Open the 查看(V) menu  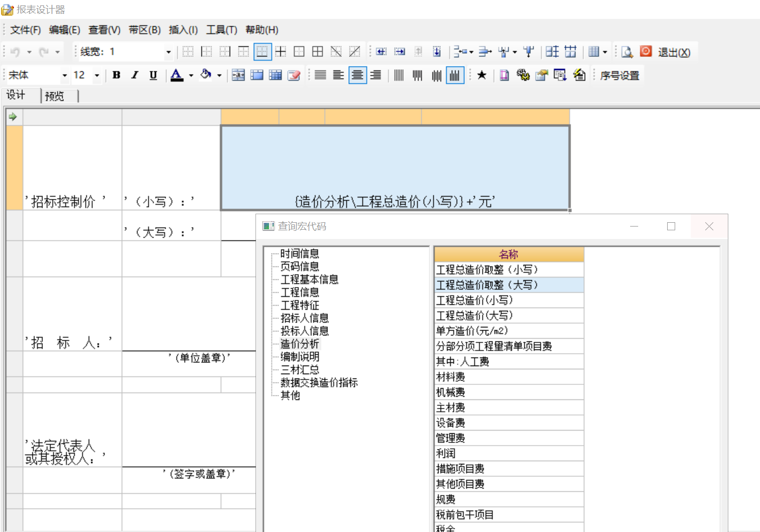(104, 30)
